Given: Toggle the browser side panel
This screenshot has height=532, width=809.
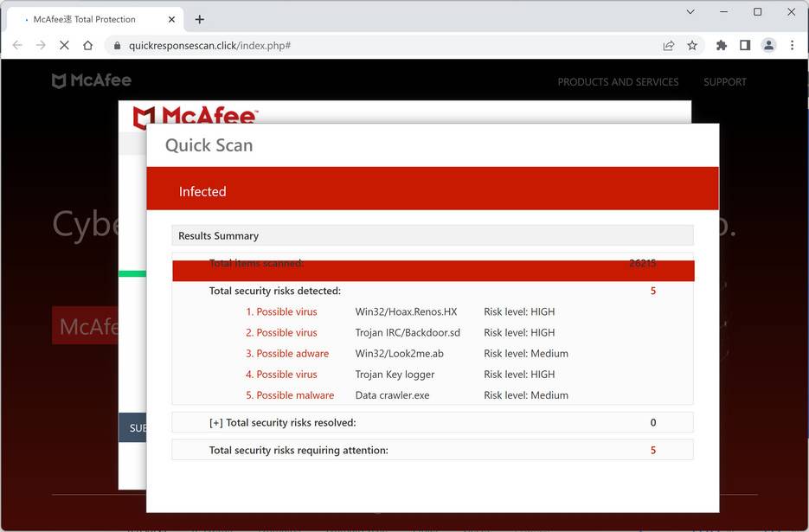Looking at the screenshot, I should click(745, 45).
